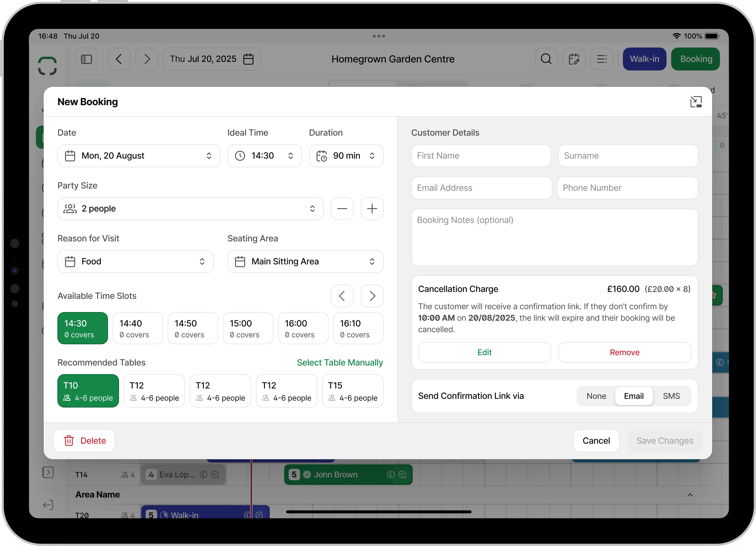Click the First Name input field
The image size is (756, 546).
(x=481, y=156)
